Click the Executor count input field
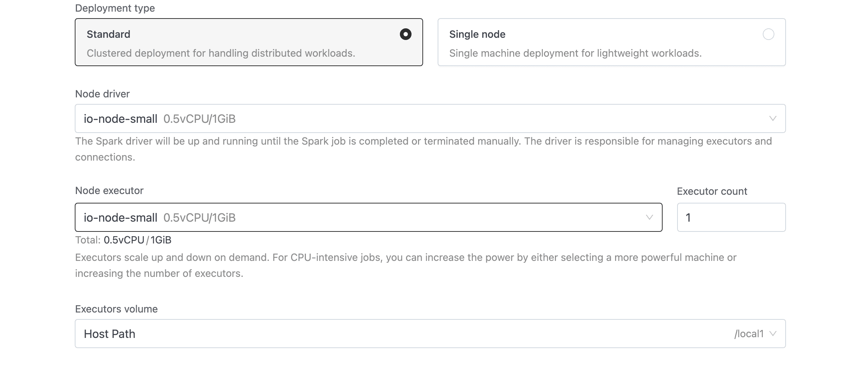Viewport: 868px width, 367px height. (x=730, y=217)
